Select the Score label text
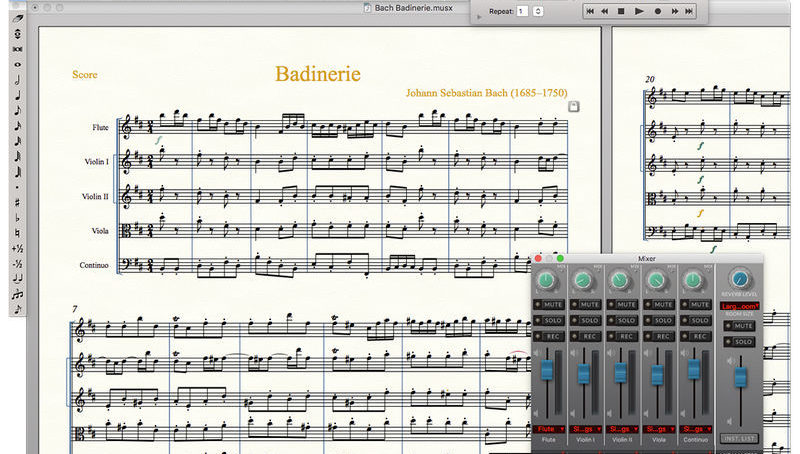800x454 pixels. (85, 74)
